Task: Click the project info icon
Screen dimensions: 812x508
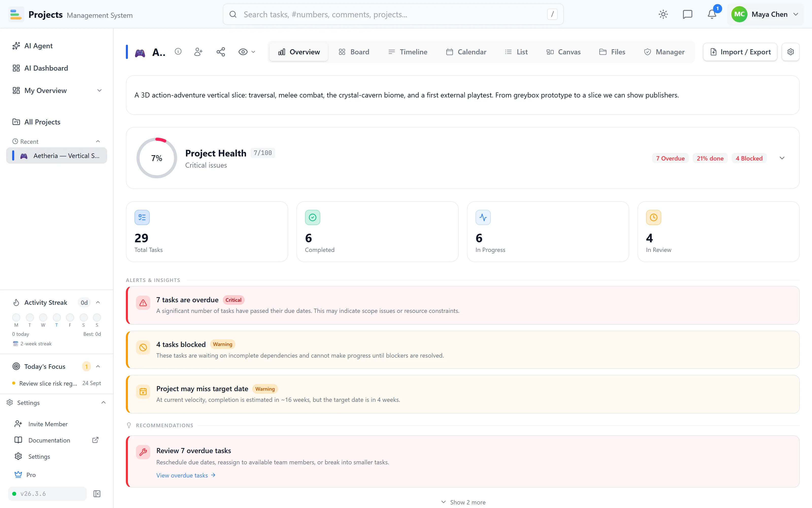Action: [178, 51]
